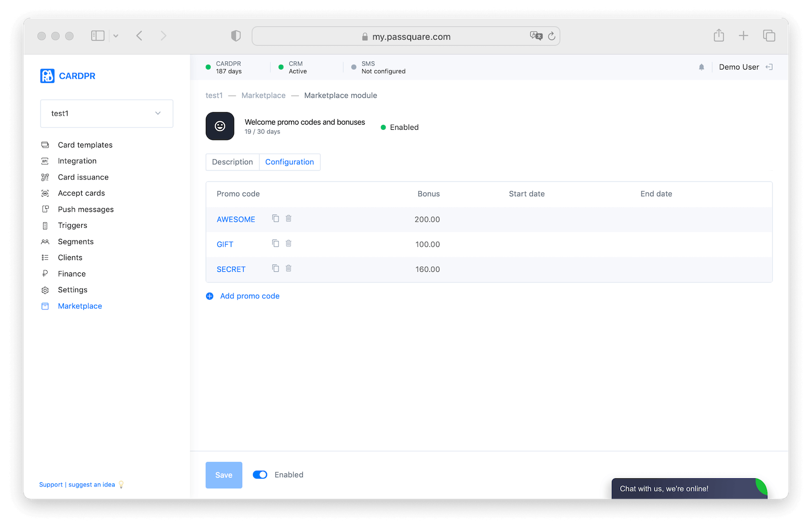This screenshot has height=528, width=812.
Task: Click the 160.00 bonus value
Action: tap(428, 269)
